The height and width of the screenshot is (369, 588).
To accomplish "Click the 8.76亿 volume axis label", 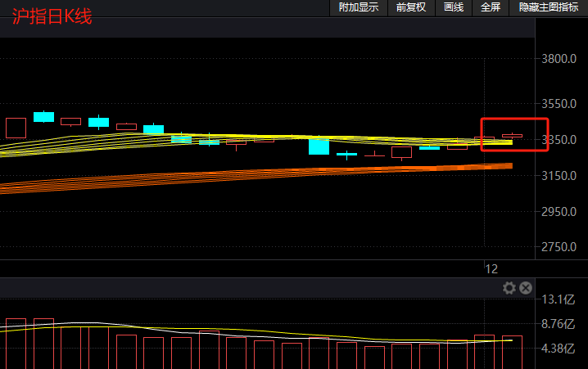I will coord(558,324).
